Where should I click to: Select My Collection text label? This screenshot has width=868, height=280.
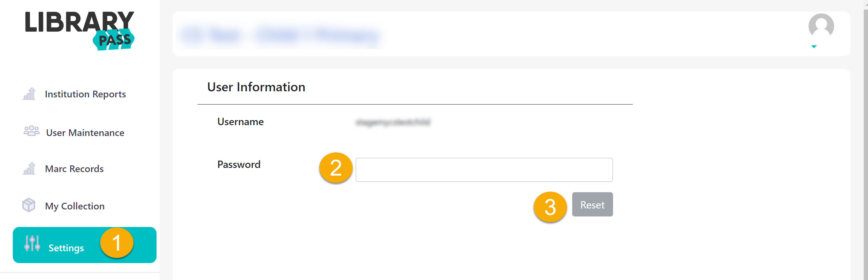pyautogui.click(x=75, y=206)
